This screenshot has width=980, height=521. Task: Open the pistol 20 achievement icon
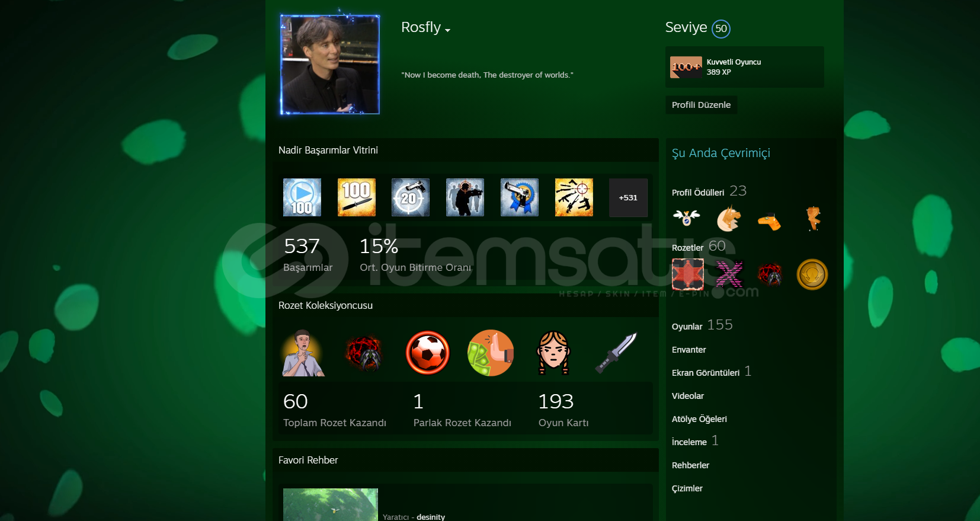[x=411, y=197]
